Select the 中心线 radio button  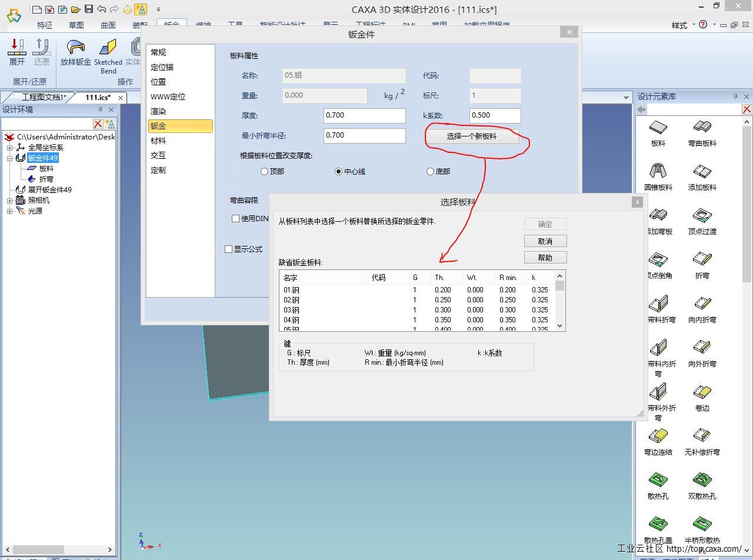pos(338,172)
